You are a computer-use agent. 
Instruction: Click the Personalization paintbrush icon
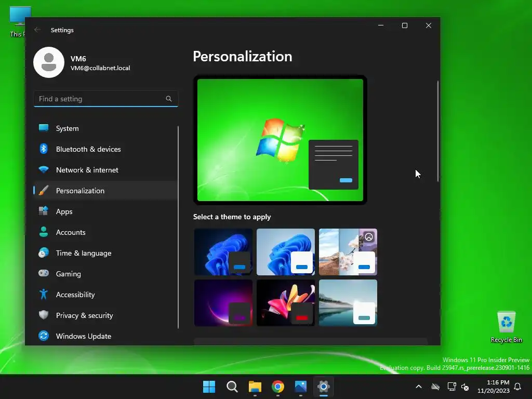click(x=44, y=190)
